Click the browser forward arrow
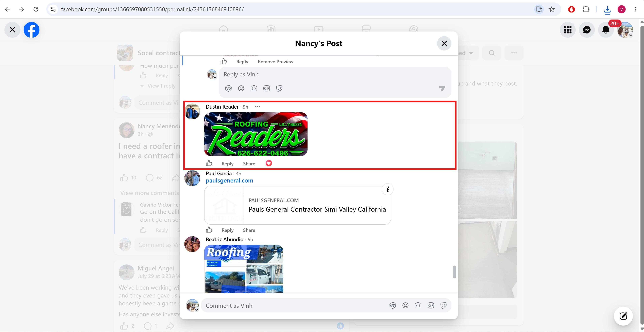This screenshot has height=332, width=644. tap(22, 9)
